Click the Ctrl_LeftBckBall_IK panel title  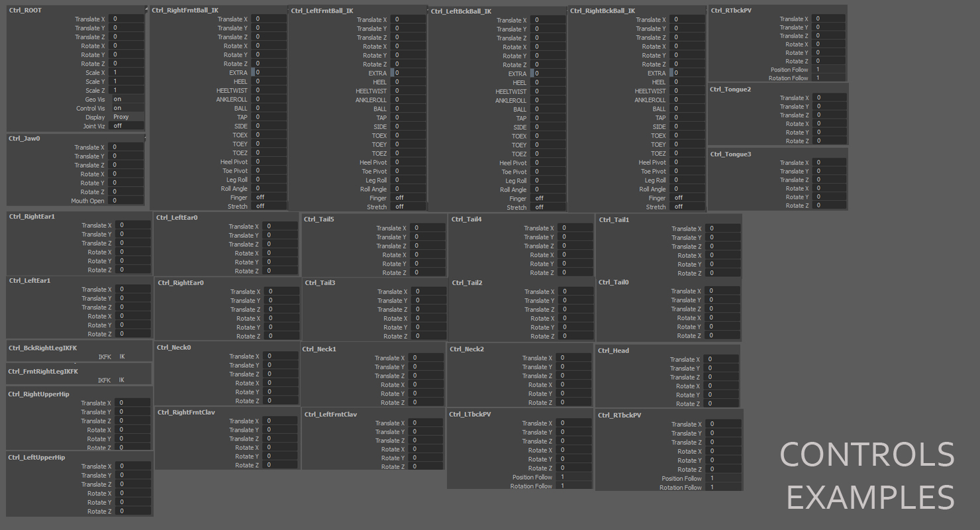[461, 11]
